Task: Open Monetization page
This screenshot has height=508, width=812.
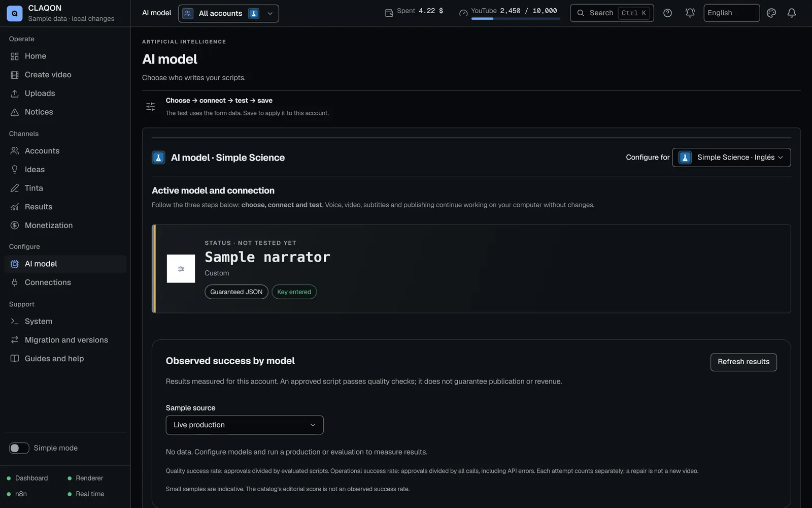Action: (x=65, y=226)
